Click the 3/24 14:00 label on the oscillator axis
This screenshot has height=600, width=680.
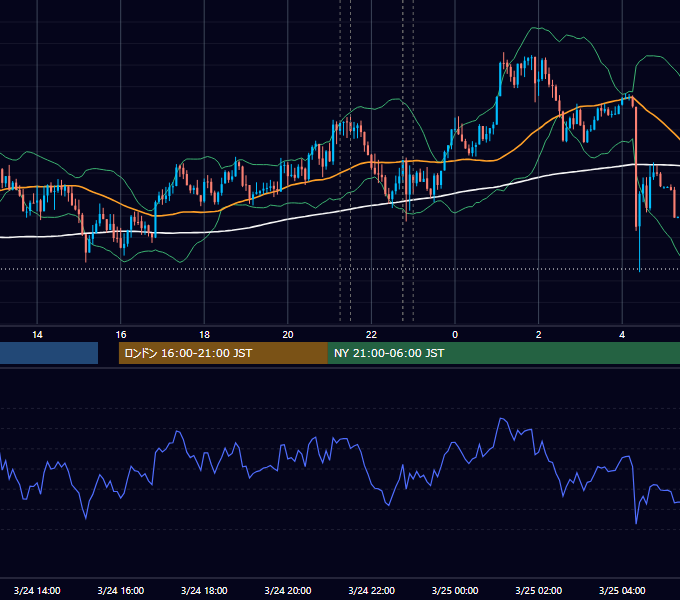click(37, 590)
